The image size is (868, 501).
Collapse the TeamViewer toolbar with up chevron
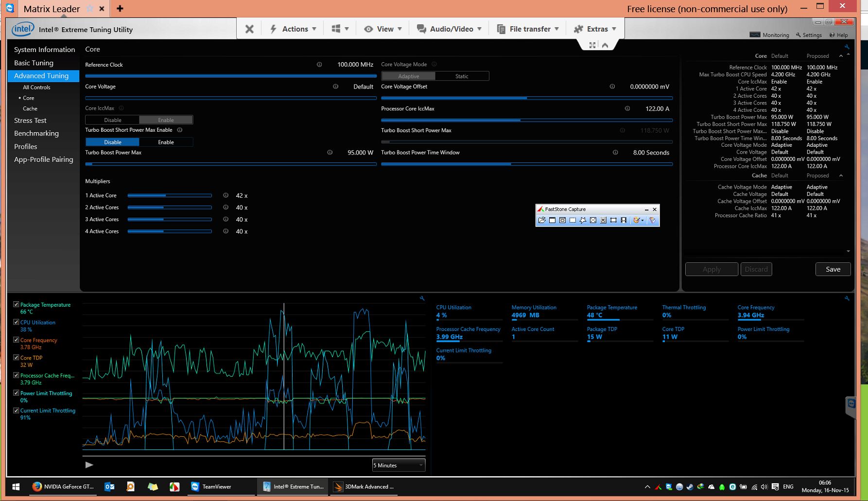click(605, 45)
